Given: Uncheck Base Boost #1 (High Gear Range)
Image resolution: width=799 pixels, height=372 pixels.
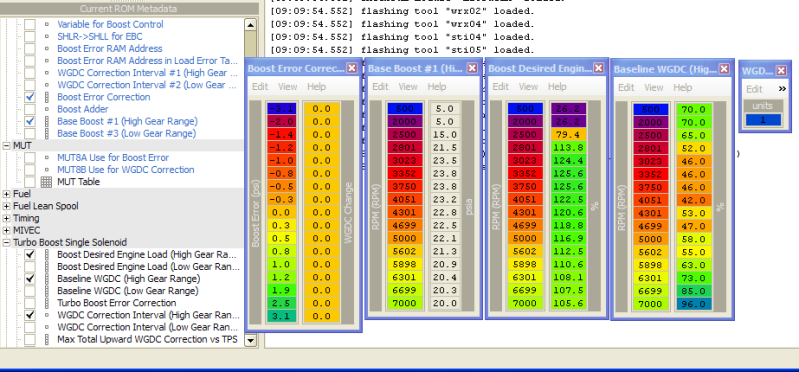Looking at the screenshot, I should (30, 121).
